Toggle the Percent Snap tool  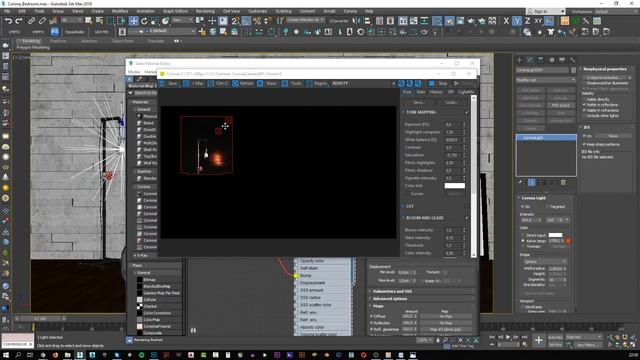point(257,21)
